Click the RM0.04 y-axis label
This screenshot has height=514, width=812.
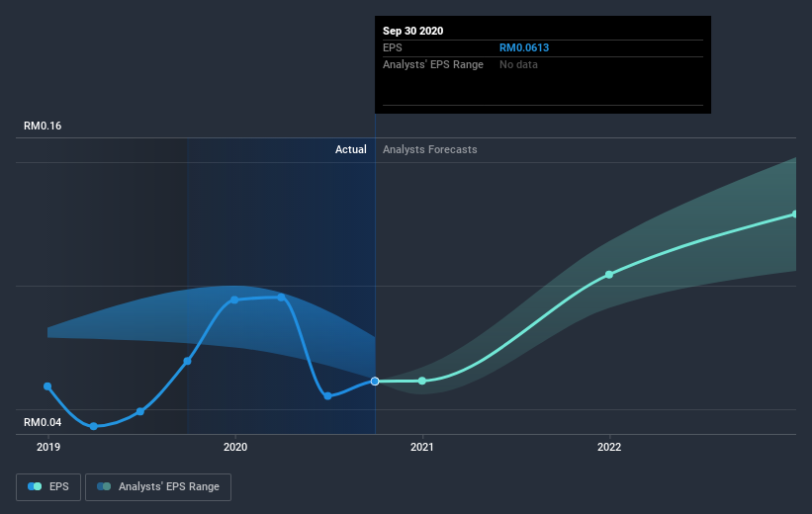43,422
